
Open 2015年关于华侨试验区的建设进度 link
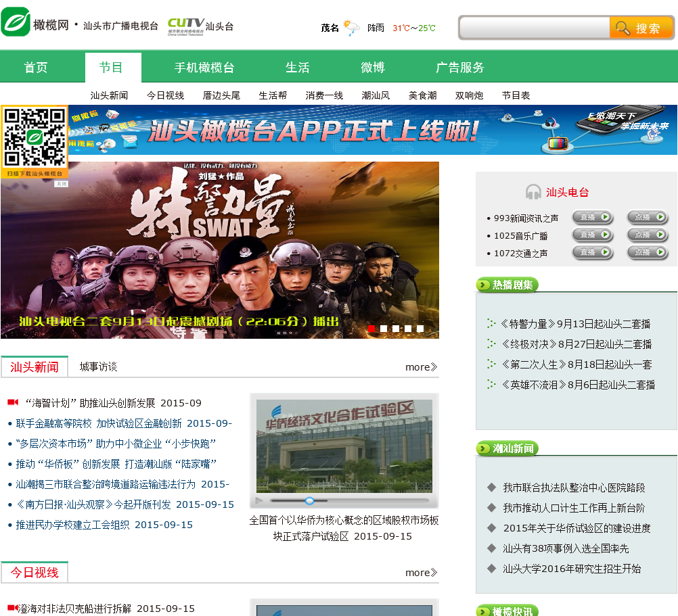577,528
